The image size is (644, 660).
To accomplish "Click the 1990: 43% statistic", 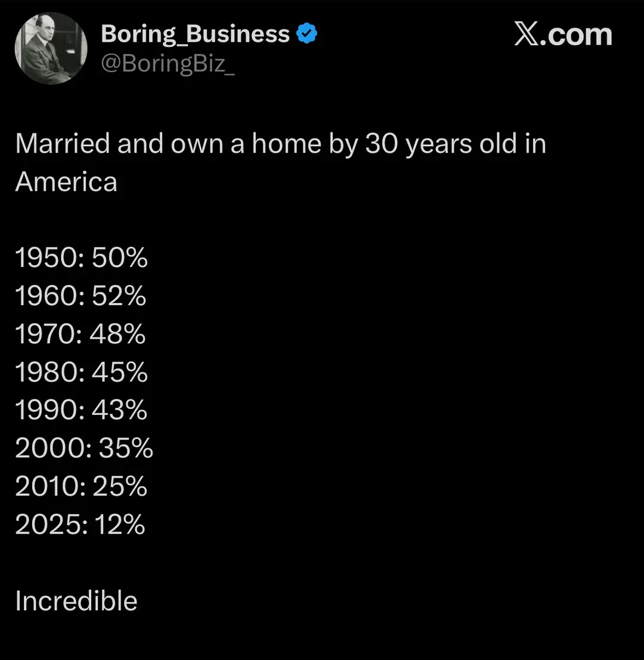I will 81,410.
